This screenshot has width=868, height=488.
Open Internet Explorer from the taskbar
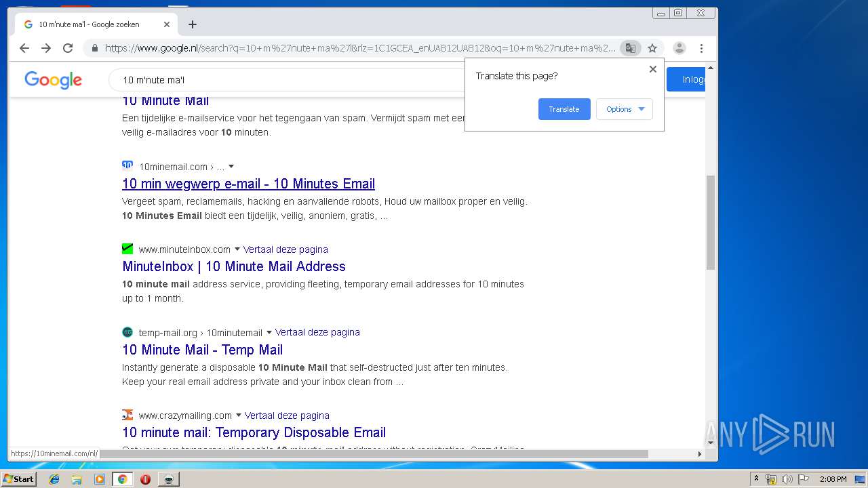[54, 479]
